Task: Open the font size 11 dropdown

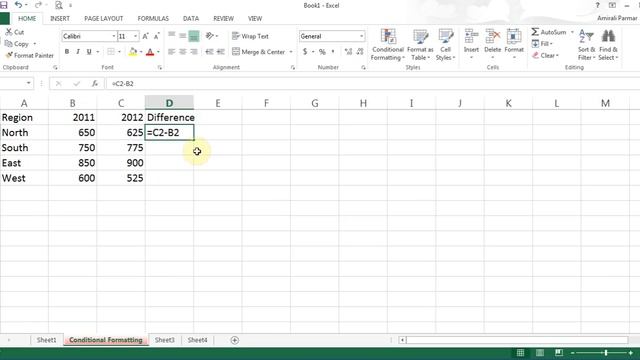Action: tap(136, 36)
